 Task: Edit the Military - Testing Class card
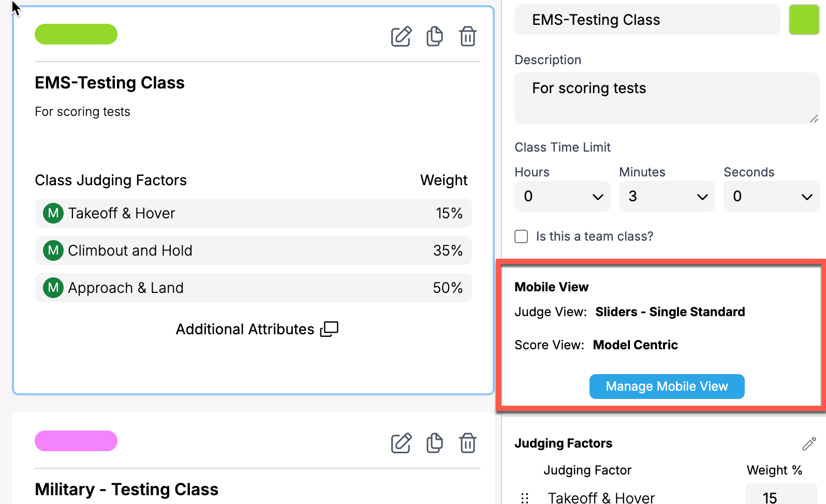tap(401, 443)
